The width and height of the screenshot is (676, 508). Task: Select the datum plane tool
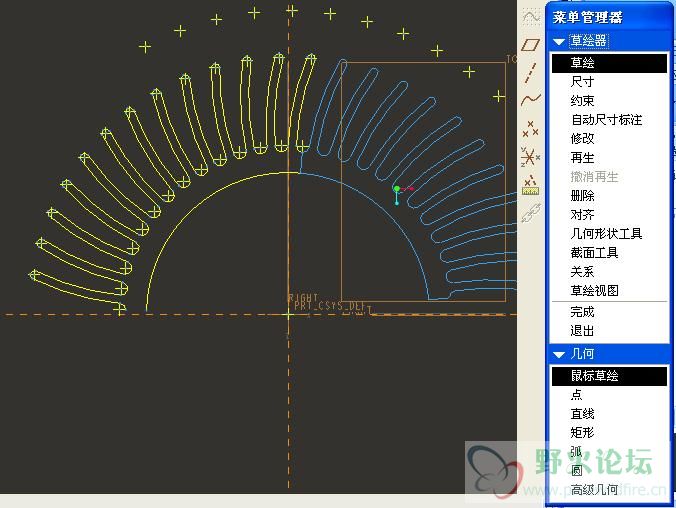click(x=531, y=45)
